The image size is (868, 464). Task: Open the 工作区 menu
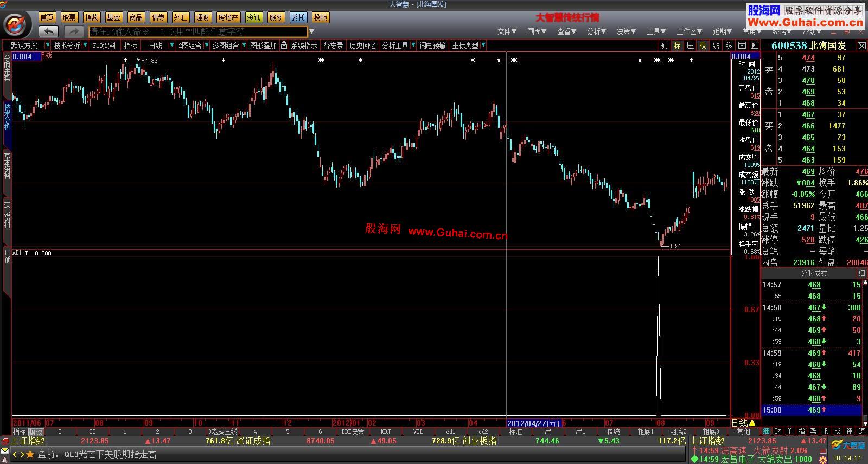(x=690, y=31)
